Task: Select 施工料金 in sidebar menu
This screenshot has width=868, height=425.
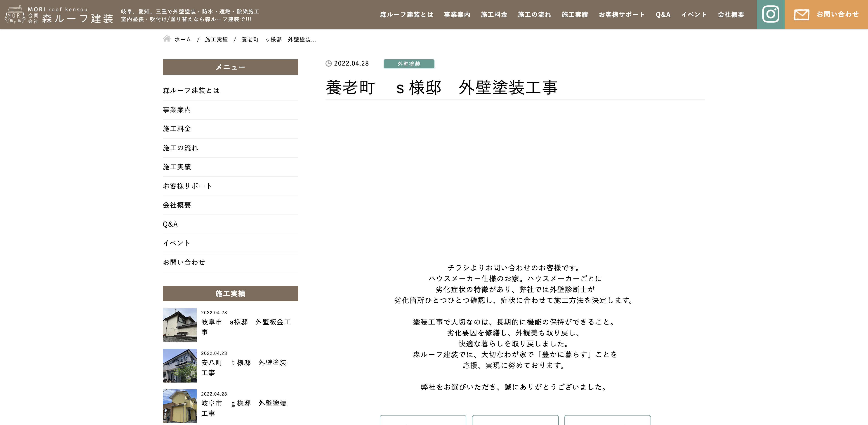Action: pos(231,128)
